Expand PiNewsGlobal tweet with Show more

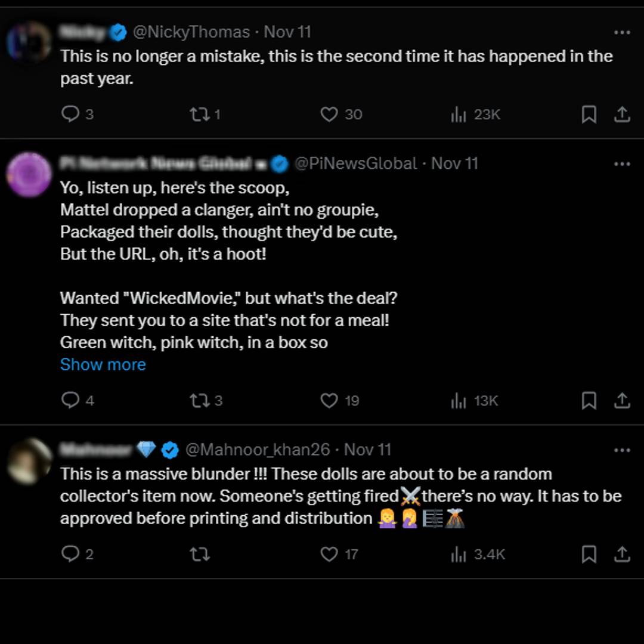pos(103,364)
